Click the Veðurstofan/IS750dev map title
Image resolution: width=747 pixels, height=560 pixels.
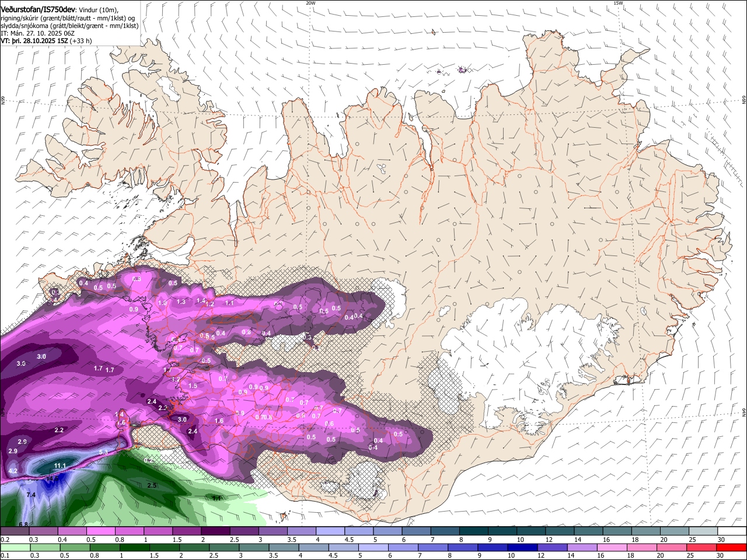(x=38, y=9)
